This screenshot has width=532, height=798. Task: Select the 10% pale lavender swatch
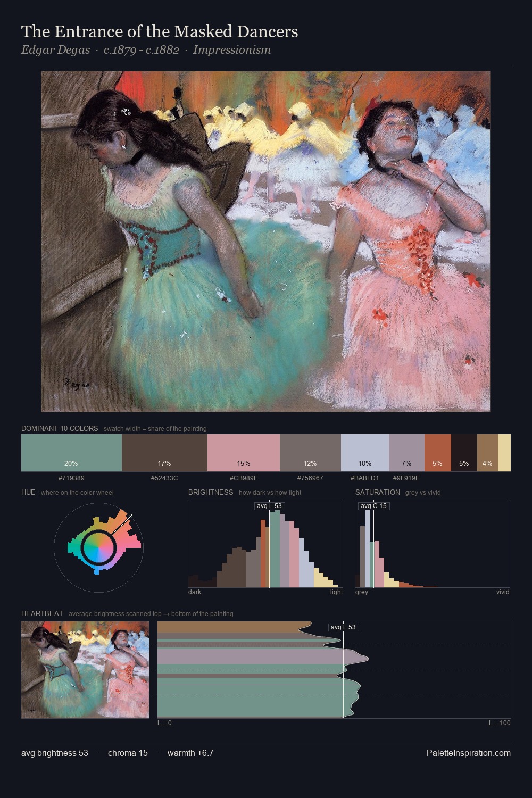point(365,453)
